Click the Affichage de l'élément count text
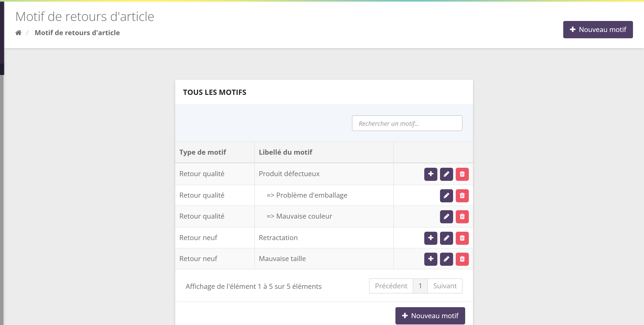 point(253,286)
